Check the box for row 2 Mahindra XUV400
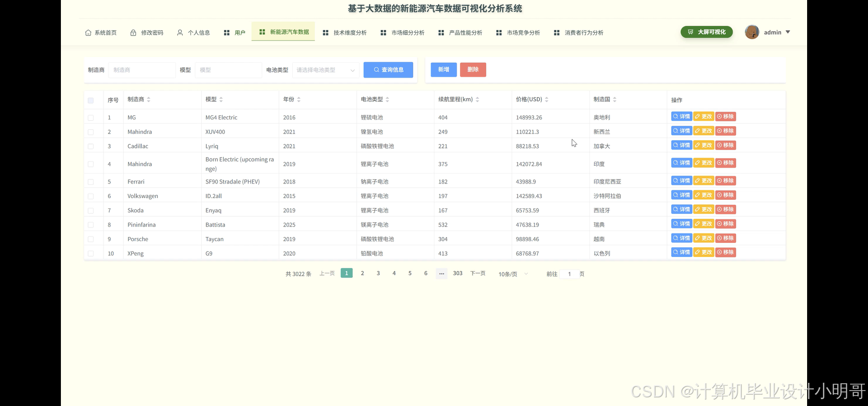Screen dimensions: 868x406 coord(91,132)
